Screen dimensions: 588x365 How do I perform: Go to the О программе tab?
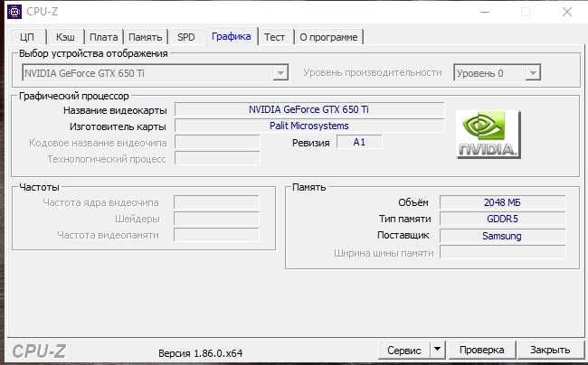pos(328,37)
